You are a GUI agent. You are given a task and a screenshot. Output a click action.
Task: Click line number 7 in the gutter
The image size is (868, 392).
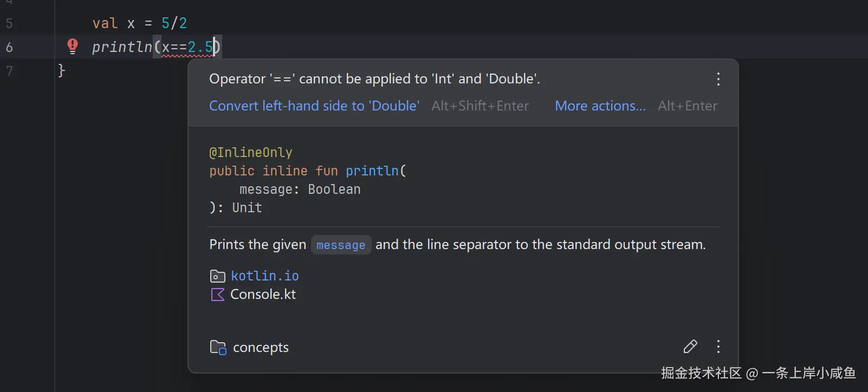coord(9,71)
